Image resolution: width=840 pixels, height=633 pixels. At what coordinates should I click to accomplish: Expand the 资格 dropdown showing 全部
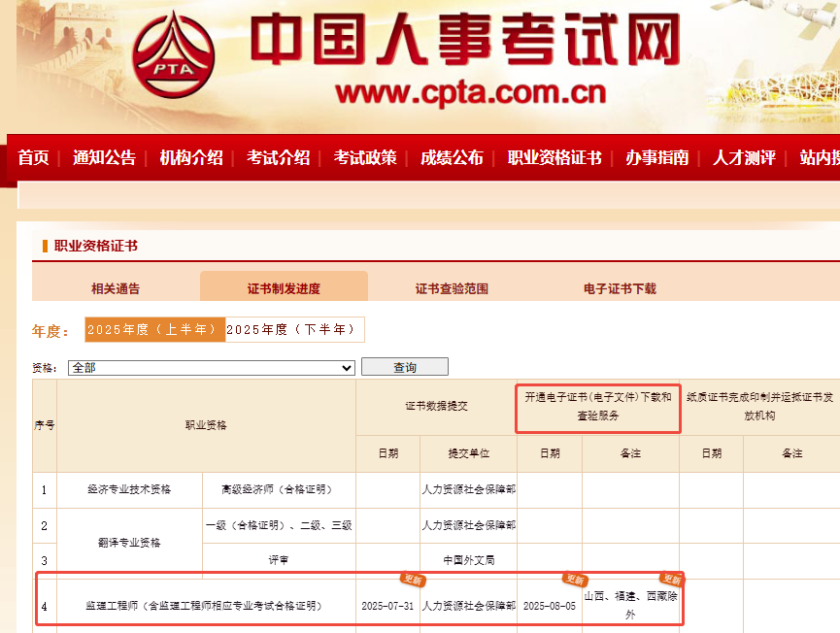click(212, 368)
